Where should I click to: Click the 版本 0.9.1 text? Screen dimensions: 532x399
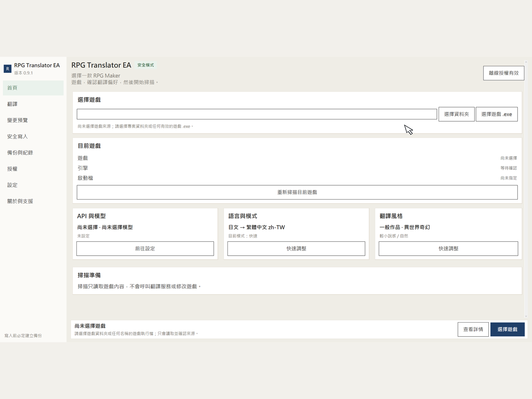click(x=23, y=73)
